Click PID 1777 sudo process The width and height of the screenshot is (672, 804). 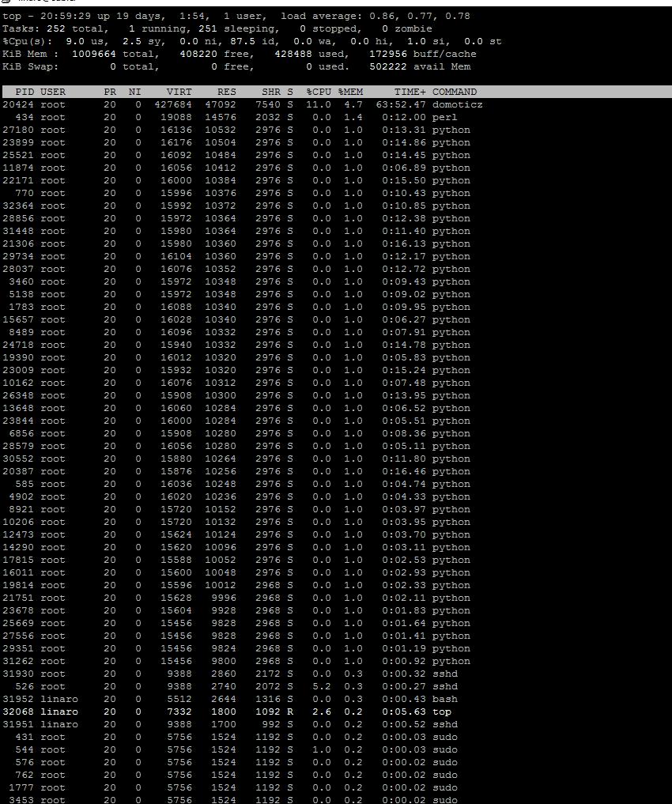pos(21,787)
